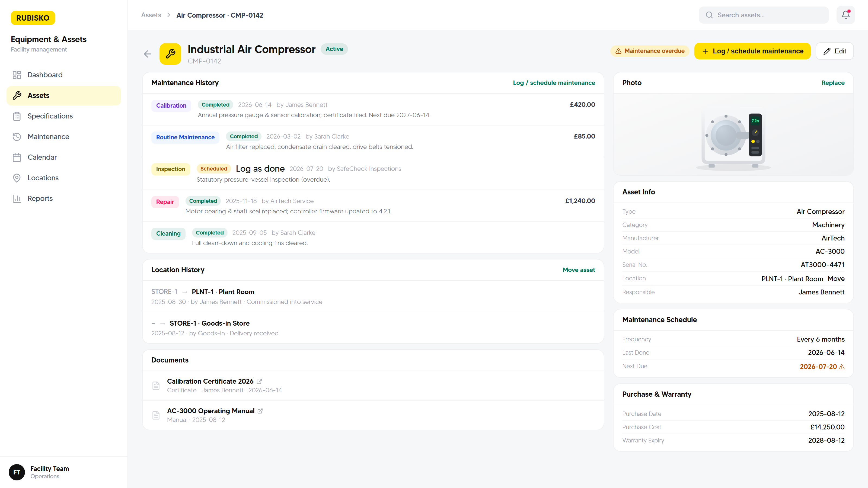
Task: Click the FT avatar in sidebar footer
Action: click(x=17, y=472)
